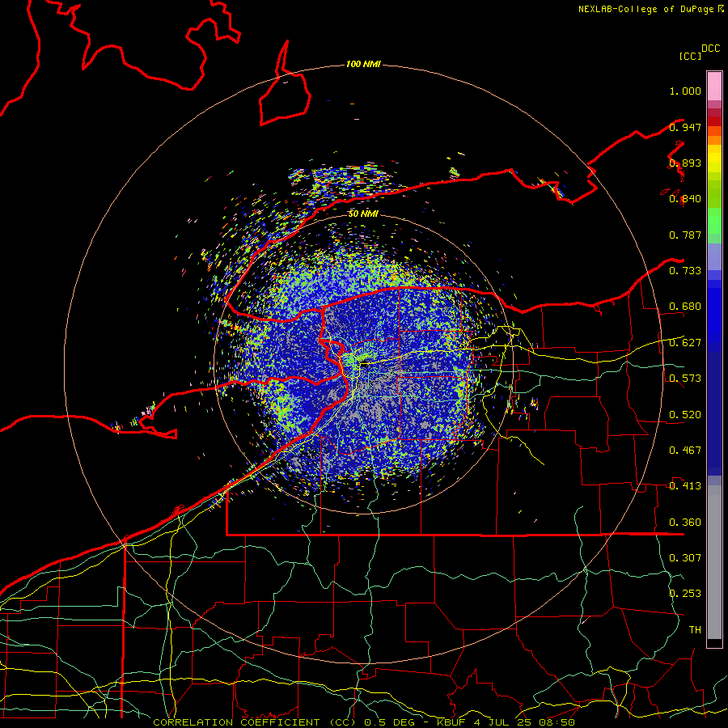The width and height of the screenshot is (728, 728).
Task: Click the 08:50 timestamp
Action: click(x=557, y=722)
